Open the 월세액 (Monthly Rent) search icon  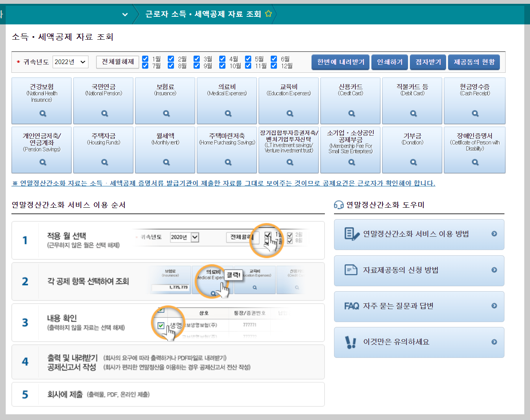tap(165, 162)
